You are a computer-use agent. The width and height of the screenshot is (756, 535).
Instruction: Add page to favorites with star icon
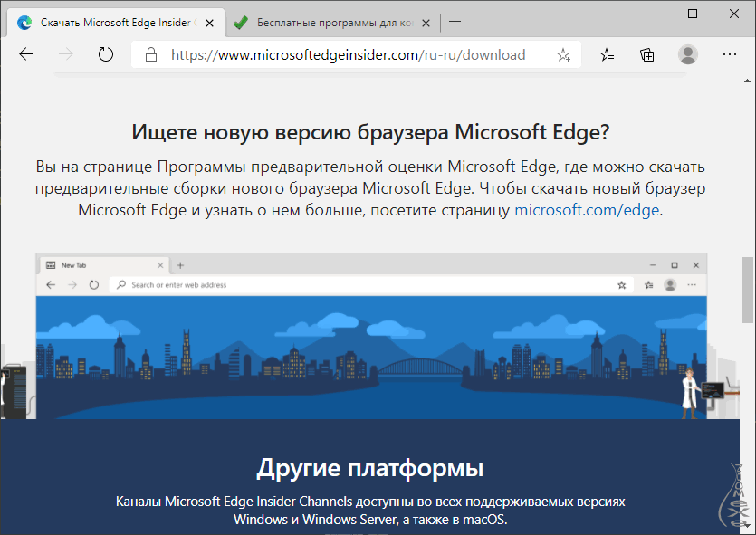click(x=563, y=54)
